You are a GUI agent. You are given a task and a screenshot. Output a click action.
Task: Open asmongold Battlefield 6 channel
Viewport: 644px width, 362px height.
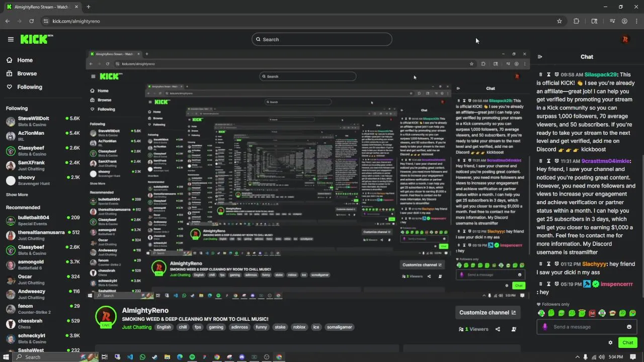[43, 264]
